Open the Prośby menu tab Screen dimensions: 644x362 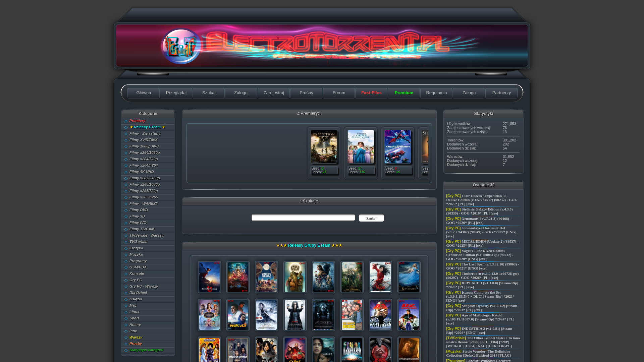pyautogui.click(x=306, y=93)
